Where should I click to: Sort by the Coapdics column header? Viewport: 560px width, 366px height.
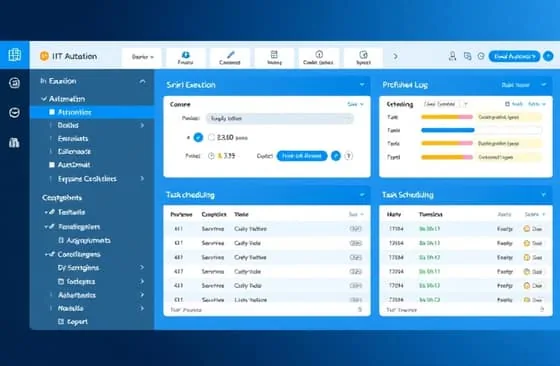[214, 214]
